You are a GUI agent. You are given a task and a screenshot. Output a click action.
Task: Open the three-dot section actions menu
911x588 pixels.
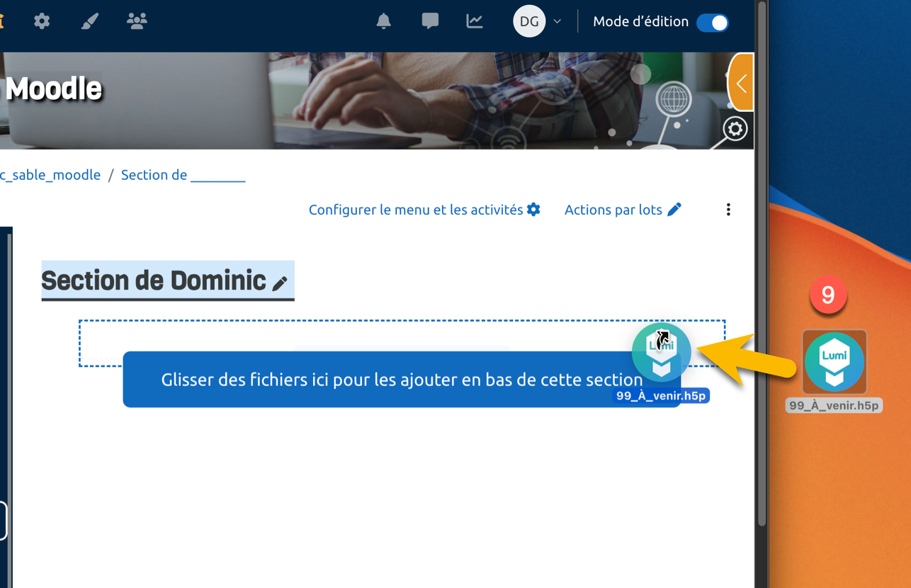[728, 210]
